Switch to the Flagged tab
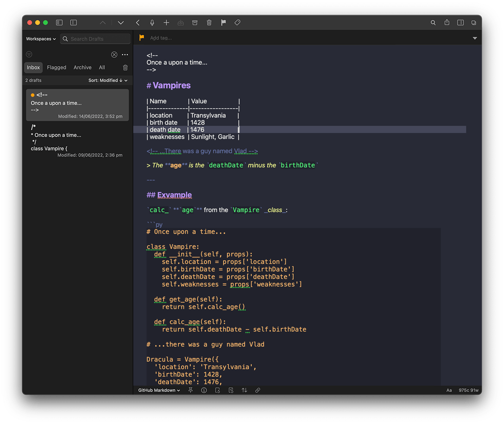This screenshot has height=424, width=504. point(57,67)
